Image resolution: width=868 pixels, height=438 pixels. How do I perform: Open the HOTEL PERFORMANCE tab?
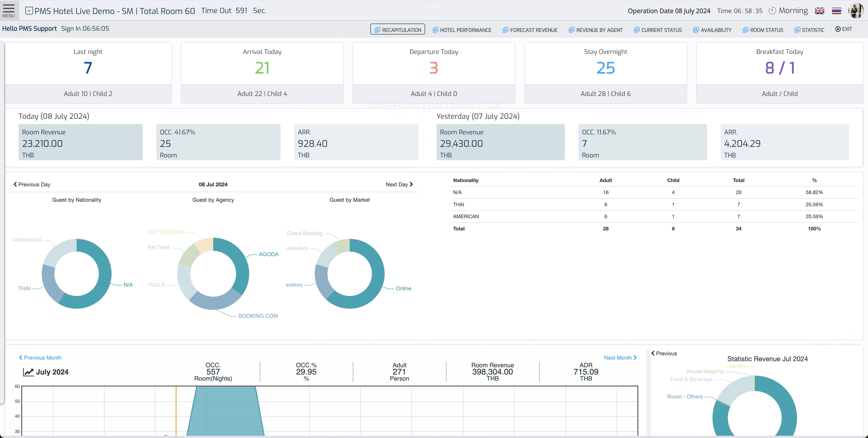(462, 30)
